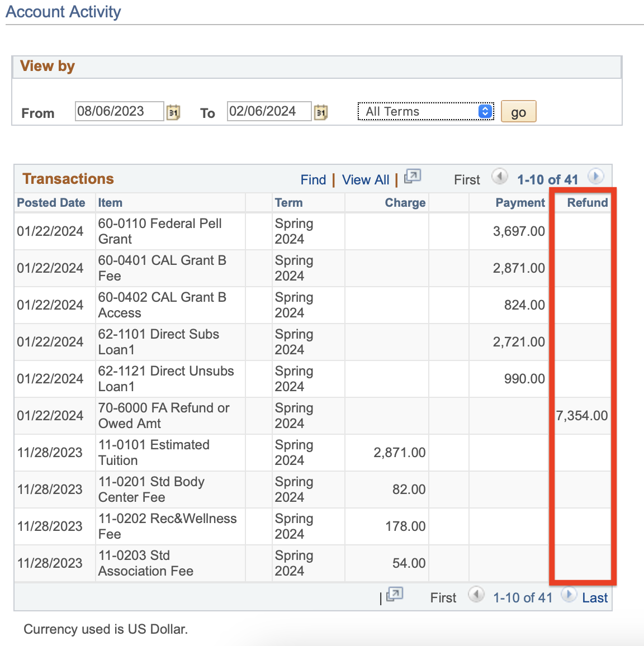Click the previous page arrow in the footer
Image resolution: width=644 pixels, height=646 pixels.
point(476,595)
